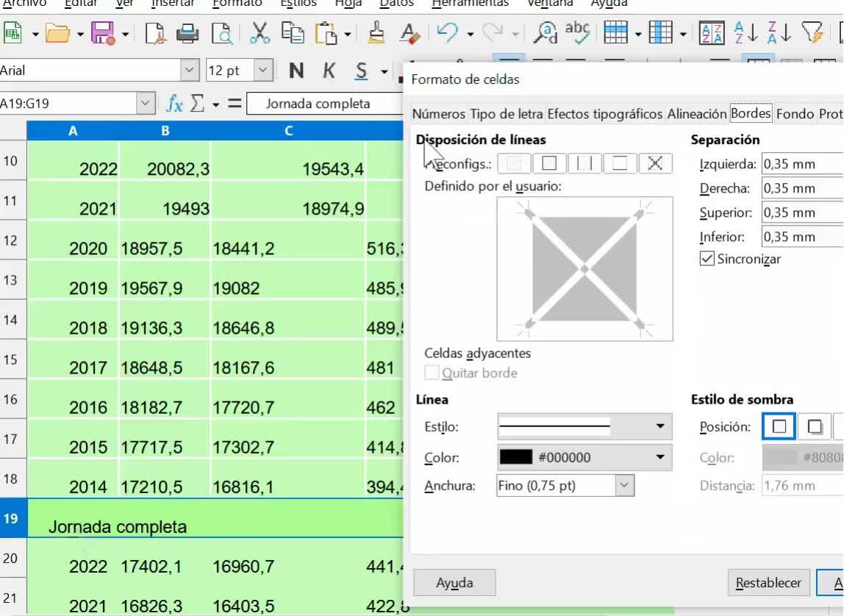The height and width of the screenshot is (616, 844).
Task: Click the Cut scissors icon
Action: (x=260, y=33)
